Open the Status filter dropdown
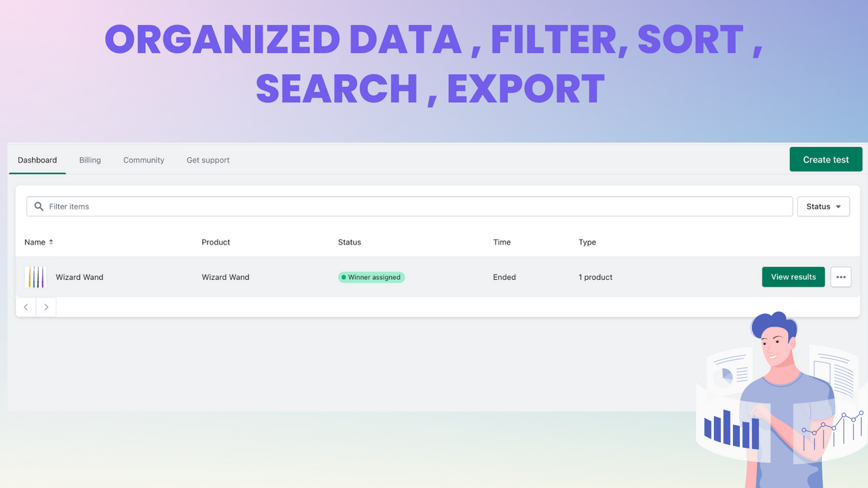Image resolution: width=868 pixels, height=488 pixels. [x=823, y=207]
